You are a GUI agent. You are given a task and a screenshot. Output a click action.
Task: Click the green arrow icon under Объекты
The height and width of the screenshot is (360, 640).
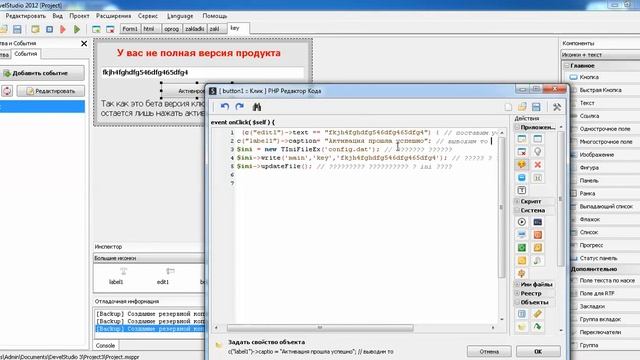pyautogui.click(x=538, y=327)
